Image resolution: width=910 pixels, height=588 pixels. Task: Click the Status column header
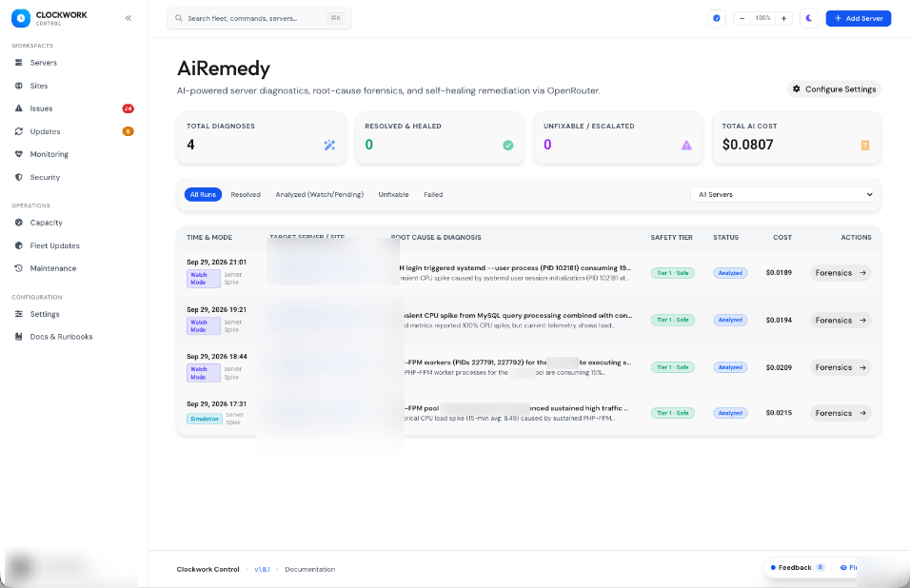(x=725, y=237)
